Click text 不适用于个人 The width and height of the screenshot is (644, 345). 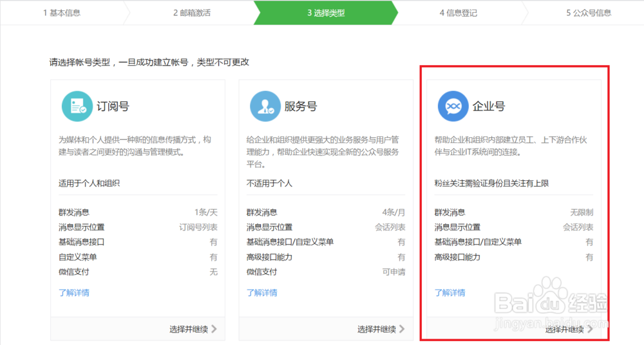(x=269, y=183)
